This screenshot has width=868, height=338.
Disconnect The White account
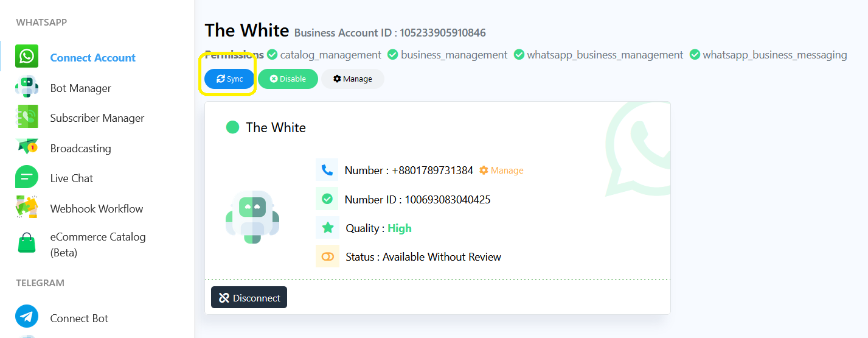pos(249,298)
